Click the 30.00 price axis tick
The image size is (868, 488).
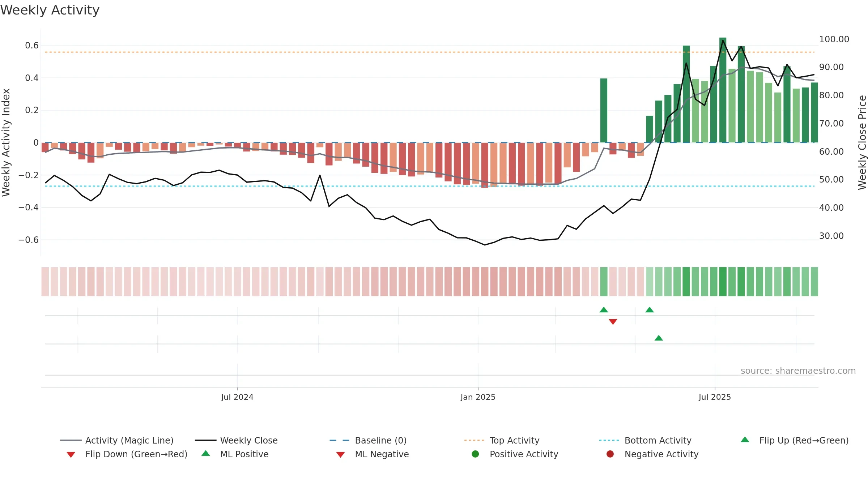(831, 236)
